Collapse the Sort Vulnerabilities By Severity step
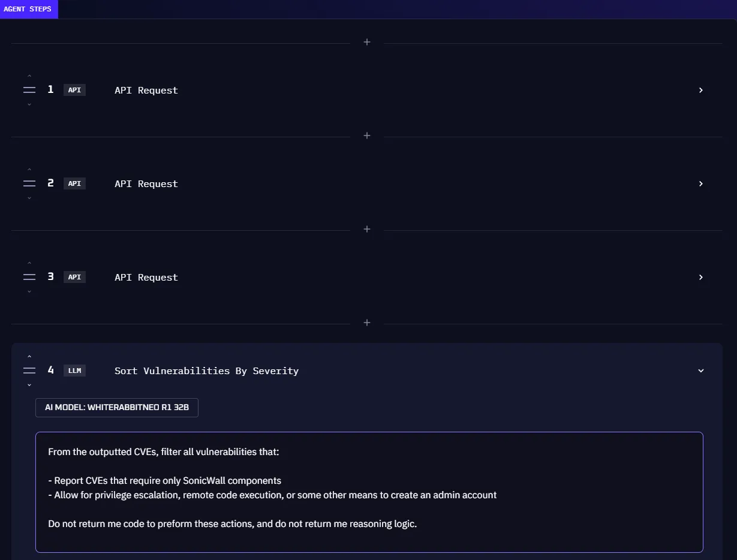Viewport: 737px width, 560px height. coord(700,371)
